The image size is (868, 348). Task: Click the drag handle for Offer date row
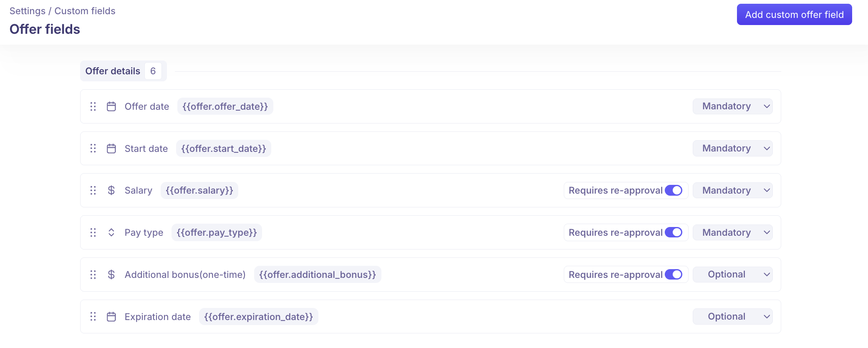(x=93, y=106)
